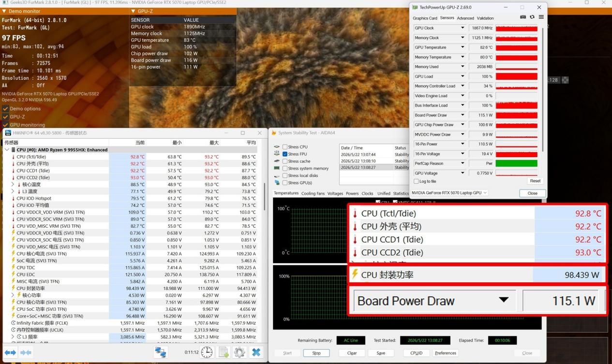Click 123 icon beside Stress FPU

[277, 154]
